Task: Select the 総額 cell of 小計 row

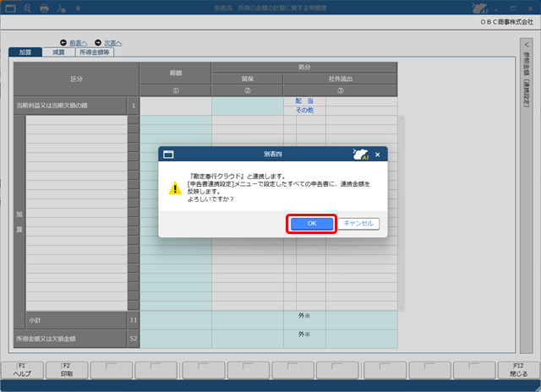Action: pos(176,320)
